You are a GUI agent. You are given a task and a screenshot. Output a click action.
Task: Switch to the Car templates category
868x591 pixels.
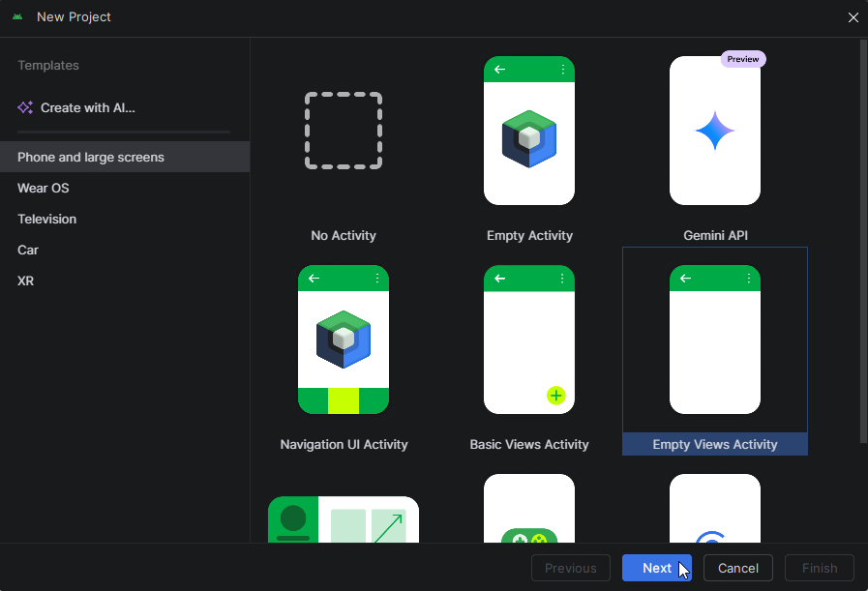click(x=125, y=251)
